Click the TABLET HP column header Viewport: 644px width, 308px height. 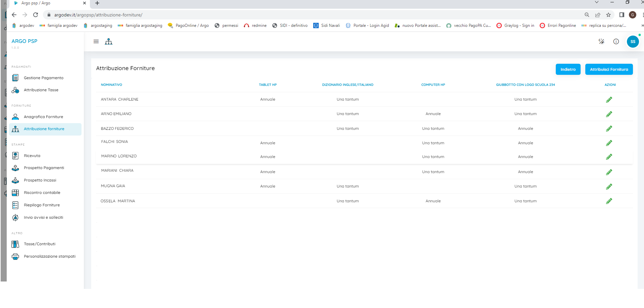pos(268,85)
